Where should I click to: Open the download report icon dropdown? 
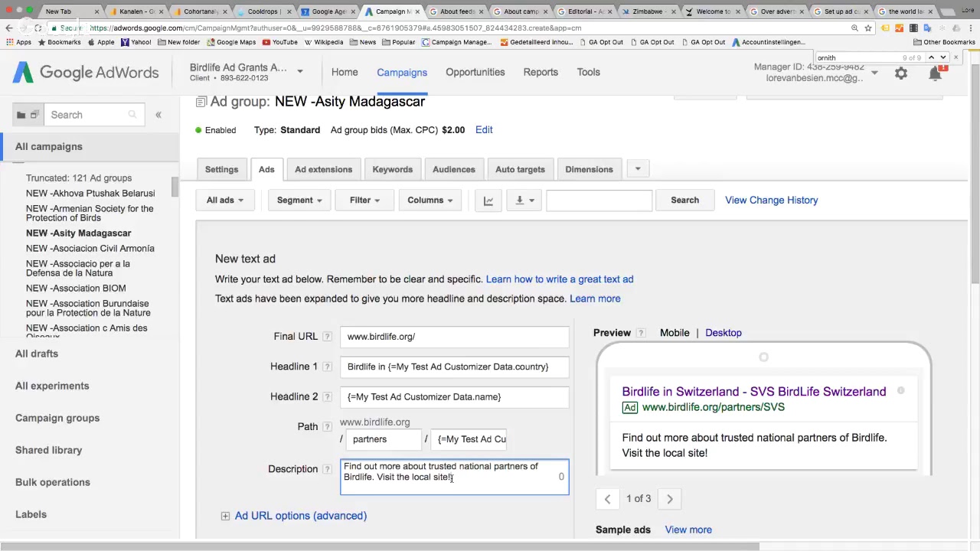click(x=524, y=201)
